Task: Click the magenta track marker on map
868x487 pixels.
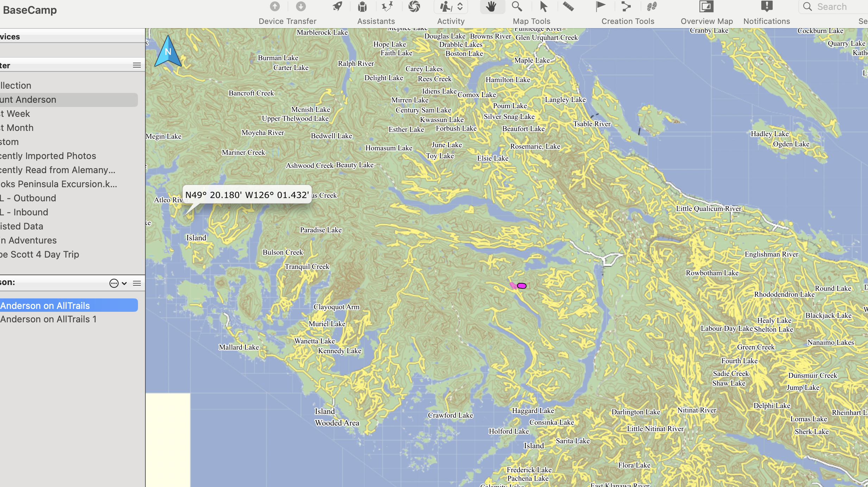Action: tap(522, 286)
